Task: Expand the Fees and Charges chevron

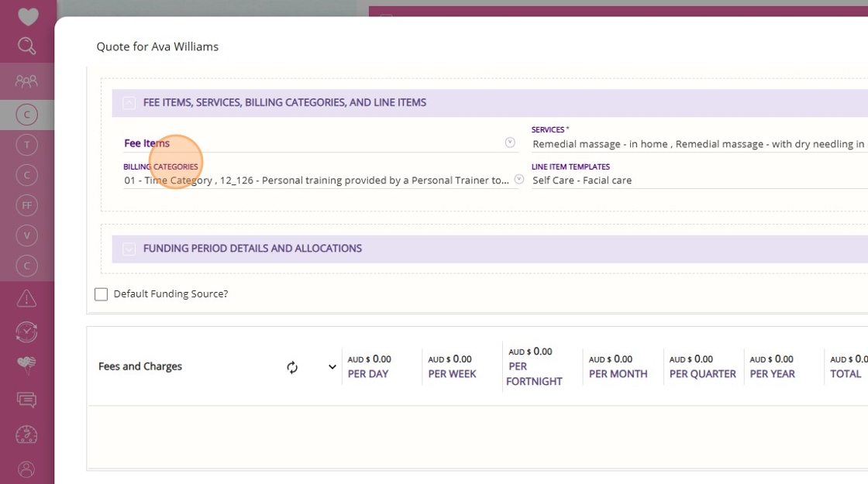Action: coord(332,367)
